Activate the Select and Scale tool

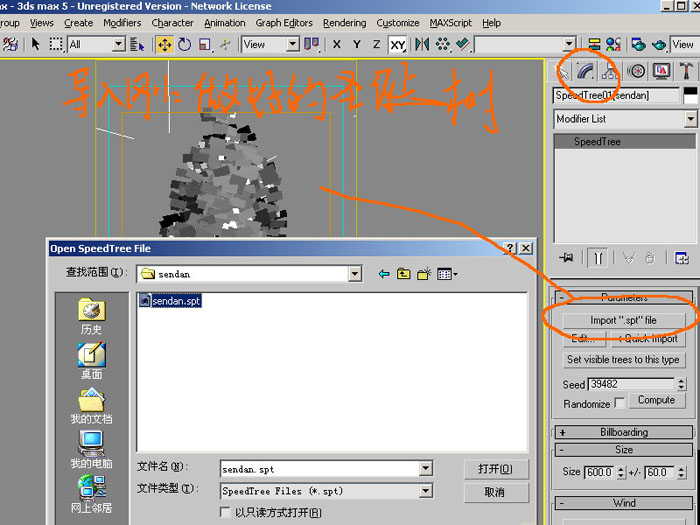pos(204,44)
